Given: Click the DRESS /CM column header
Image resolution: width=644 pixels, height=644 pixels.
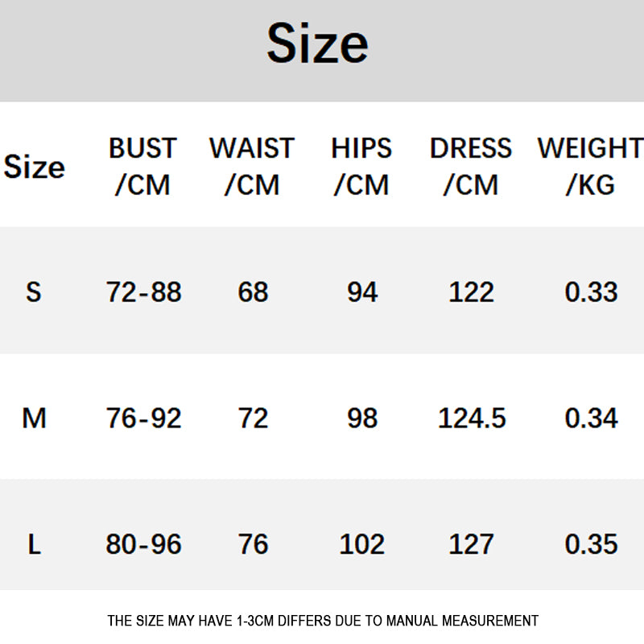Looking at the screenshot, I should tap(471, 166).
